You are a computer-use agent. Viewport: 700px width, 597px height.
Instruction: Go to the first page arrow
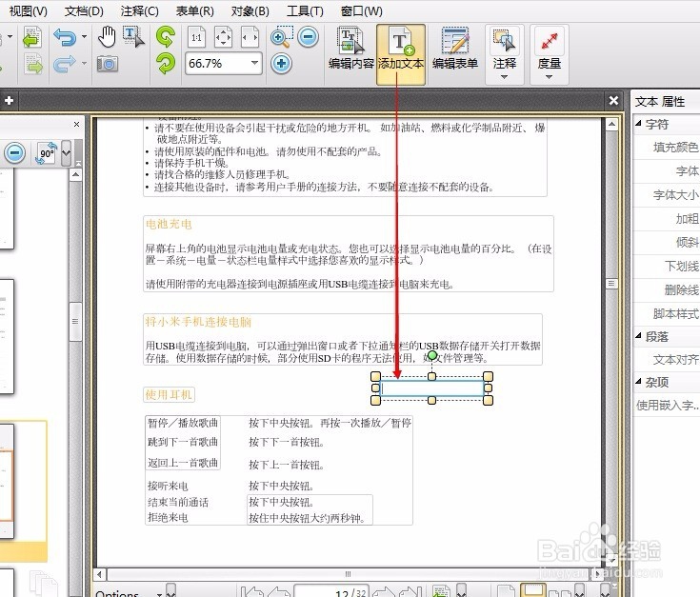(252, 592)
